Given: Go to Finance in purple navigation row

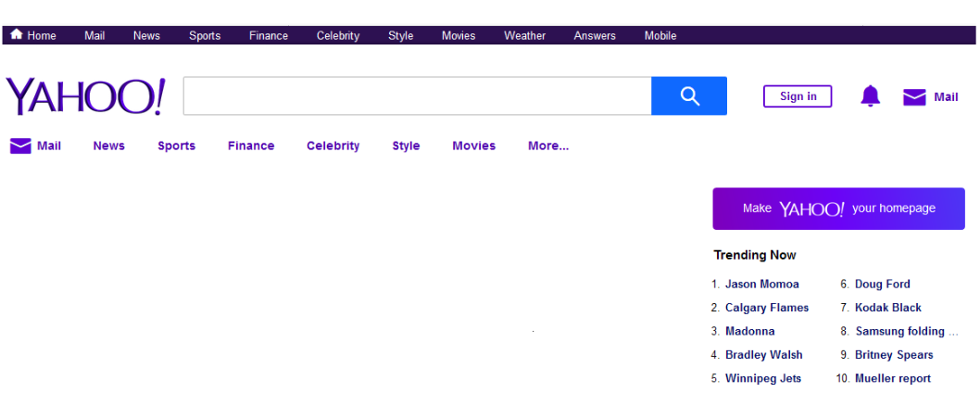Looking at the screenshot, I should point(251,146).
